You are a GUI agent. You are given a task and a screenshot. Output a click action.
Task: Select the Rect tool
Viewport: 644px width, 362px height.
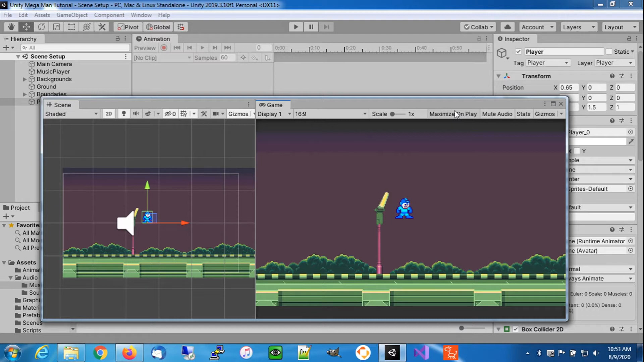coord(71,27)
